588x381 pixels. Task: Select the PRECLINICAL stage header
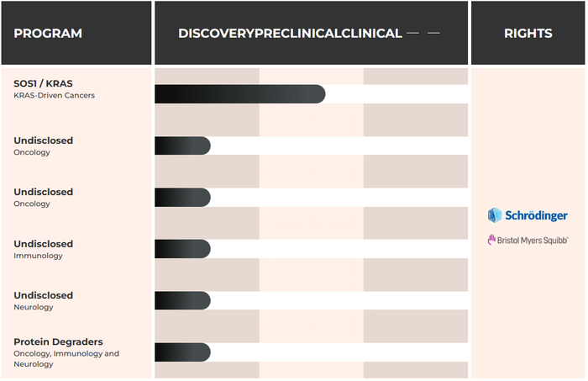click(309, 34)
